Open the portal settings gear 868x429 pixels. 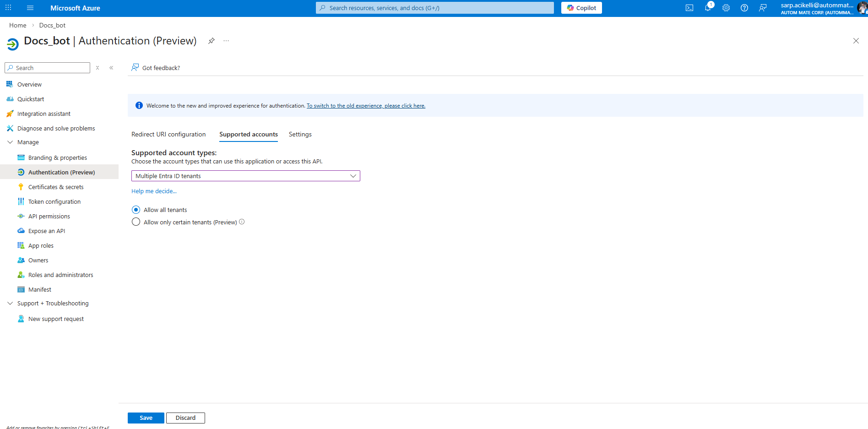point(726,8)
